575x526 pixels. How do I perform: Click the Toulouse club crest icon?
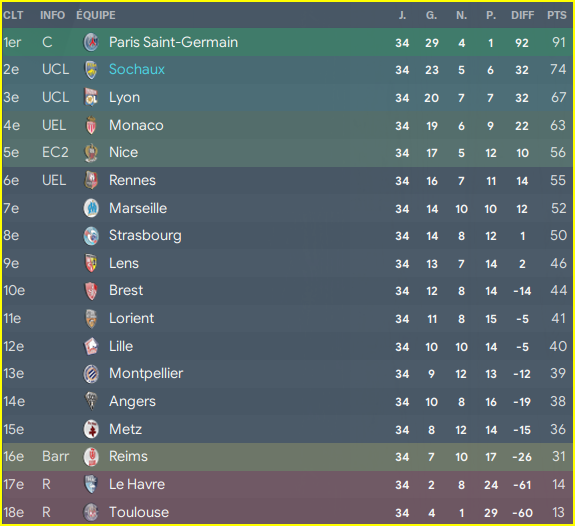[91, 512]
